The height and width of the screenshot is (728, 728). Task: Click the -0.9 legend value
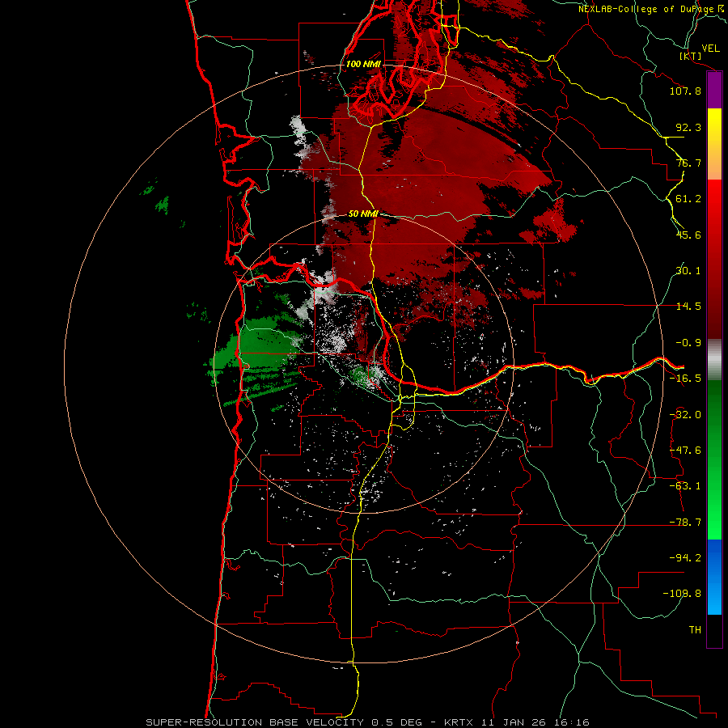[688, 343]
